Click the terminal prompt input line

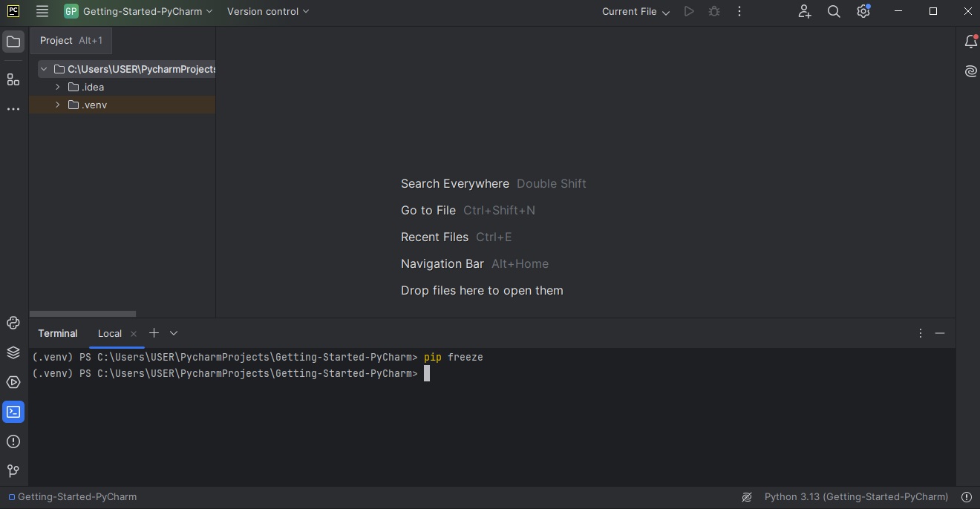click(x=492, y=373)
